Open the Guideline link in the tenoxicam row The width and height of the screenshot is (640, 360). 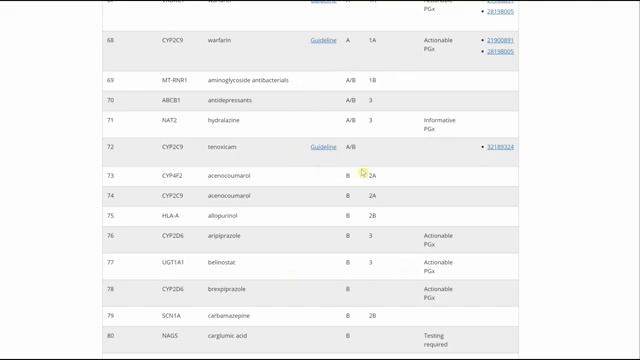tap(323, 147)
